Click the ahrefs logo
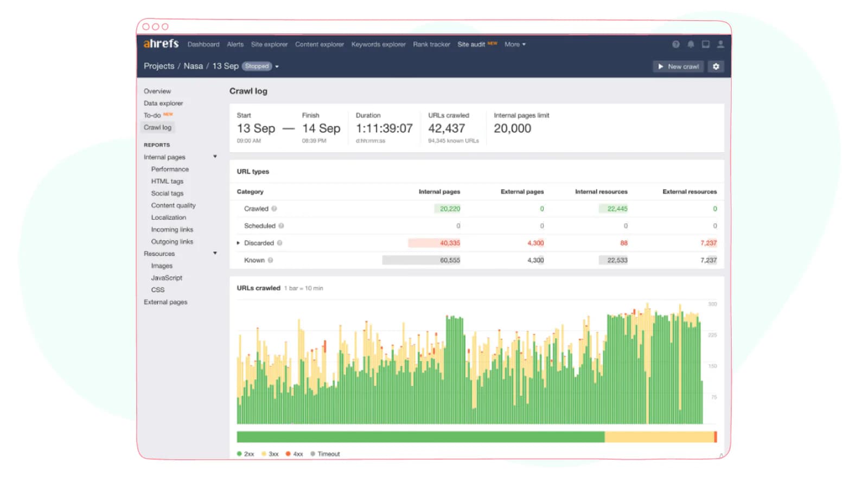 [x=161, y=44]
